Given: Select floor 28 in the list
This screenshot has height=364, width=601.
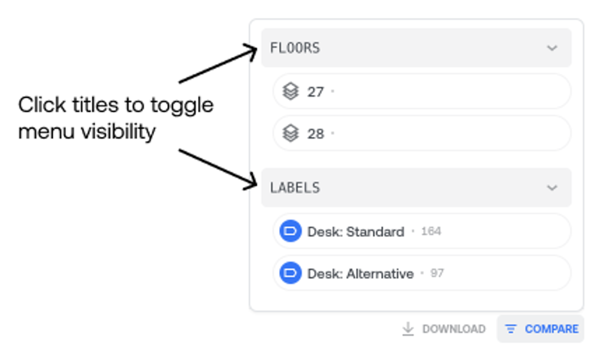Looking at the screenshot, I should pos(422,133).
